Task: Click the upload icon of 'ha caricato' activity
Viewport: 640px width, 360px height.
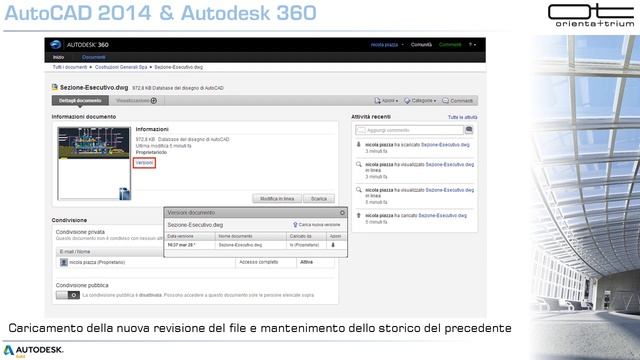Action: coord(359,215)
